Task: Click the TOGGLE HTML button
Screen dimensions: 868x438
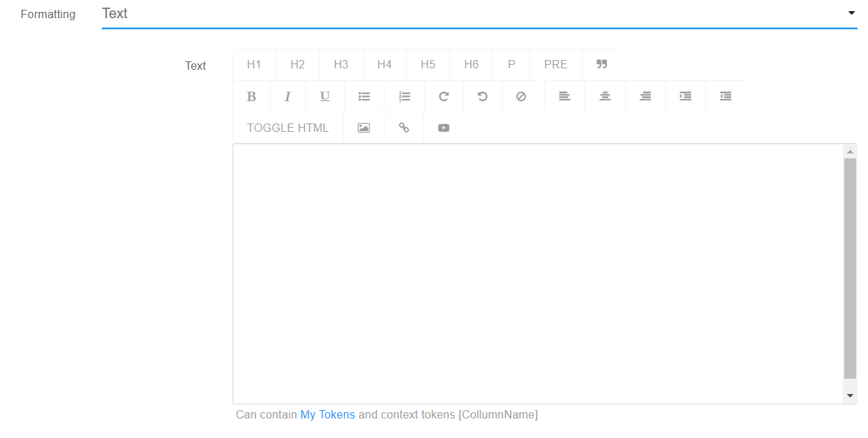Action: coord(288,128)
